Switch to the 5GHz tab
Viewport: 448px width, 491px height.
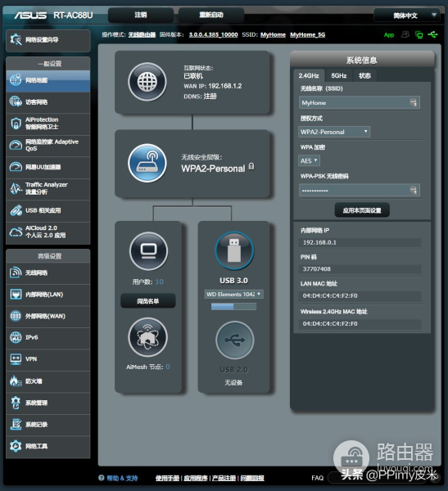pos(339,76)
